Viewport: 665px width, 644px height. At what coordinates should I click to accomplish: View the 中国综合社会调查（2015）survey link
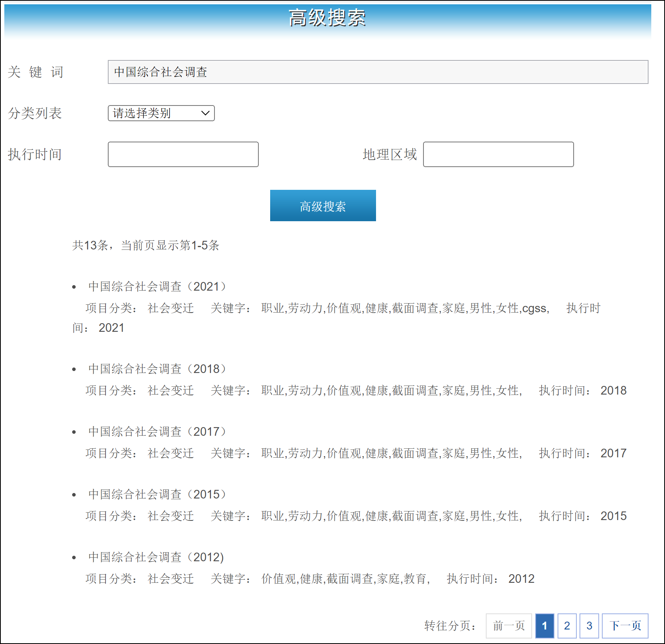[x=157, y=495]
